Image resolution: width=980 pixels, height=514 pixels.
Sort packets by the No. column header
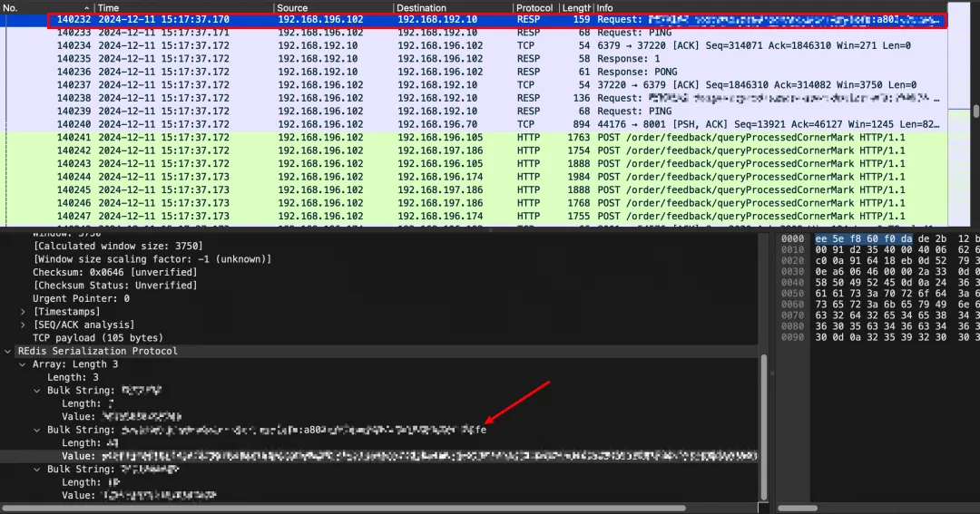[x=47, y=7]
